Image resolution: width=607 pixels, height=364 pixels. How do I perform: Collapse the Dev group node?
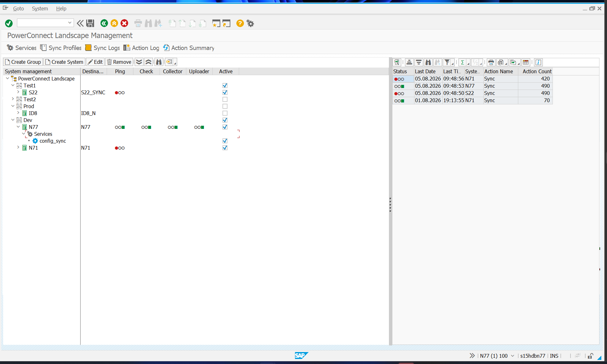click(13, 120)
